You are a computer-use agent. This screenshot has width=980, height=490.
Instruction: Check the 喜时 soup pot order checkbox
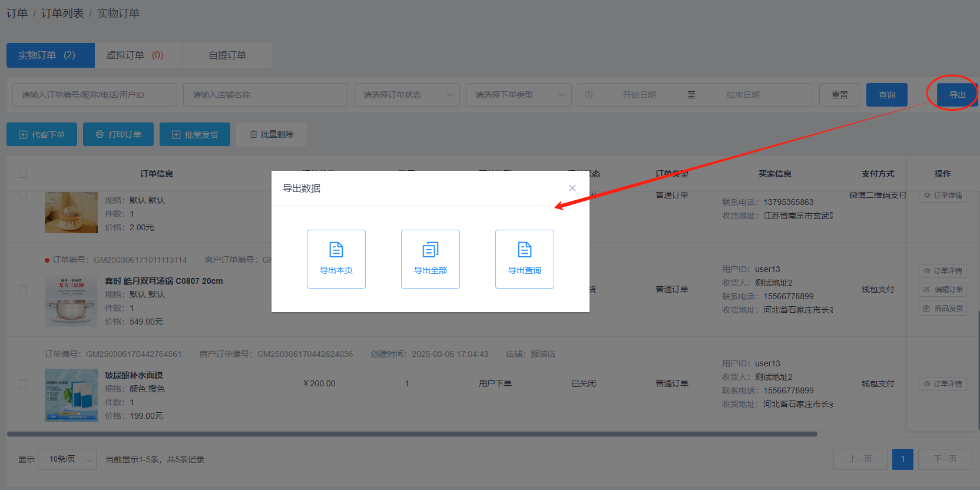23,289
